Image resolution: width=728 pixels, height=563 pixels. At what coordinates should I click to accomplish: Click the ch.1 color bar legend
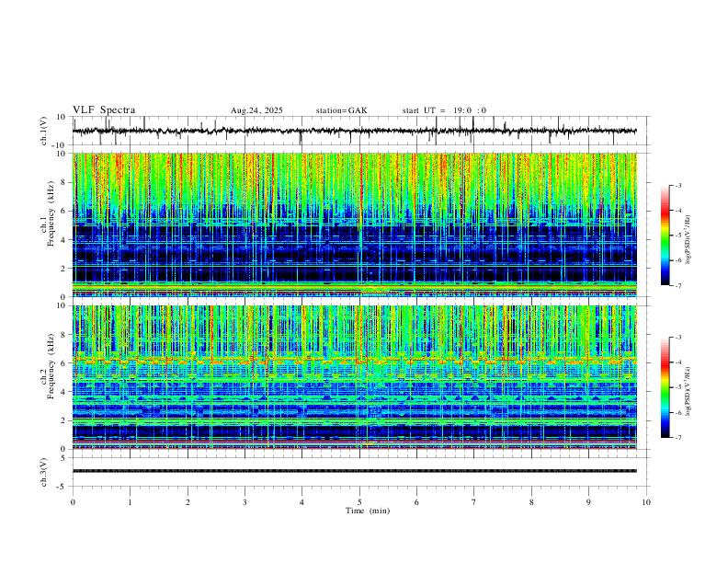click(665, 236)
